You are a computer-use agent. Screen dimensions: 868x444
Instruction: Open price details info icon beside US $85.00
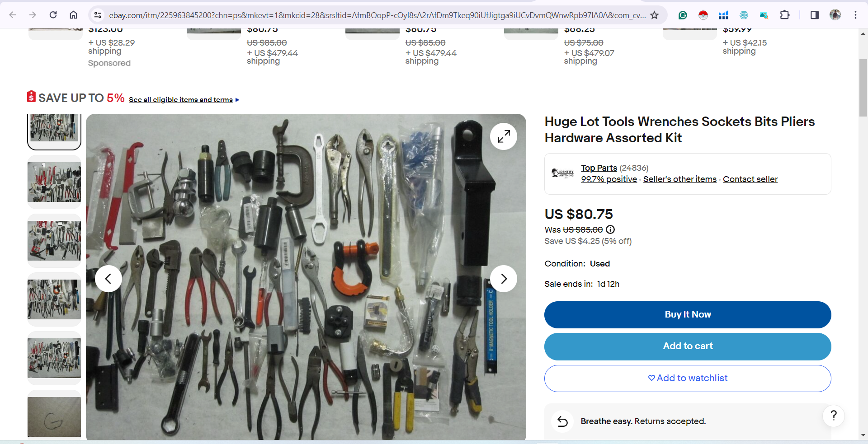click(610, 229)
